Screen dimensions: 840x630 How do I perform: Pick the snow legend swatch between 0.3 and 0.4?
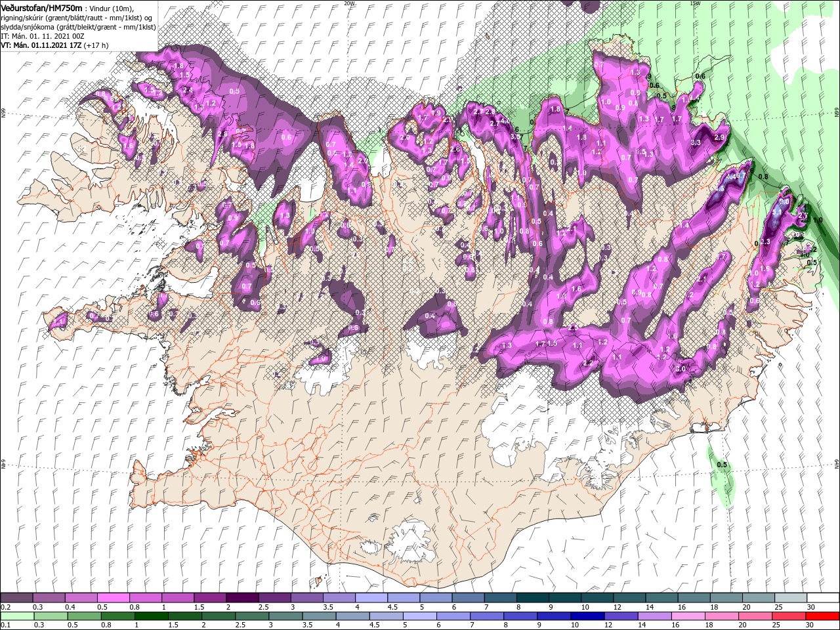coord(49,598)
